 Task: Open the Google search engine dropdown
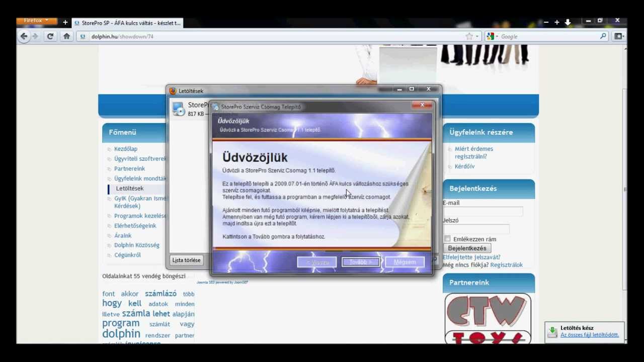(x=492, y=36)
